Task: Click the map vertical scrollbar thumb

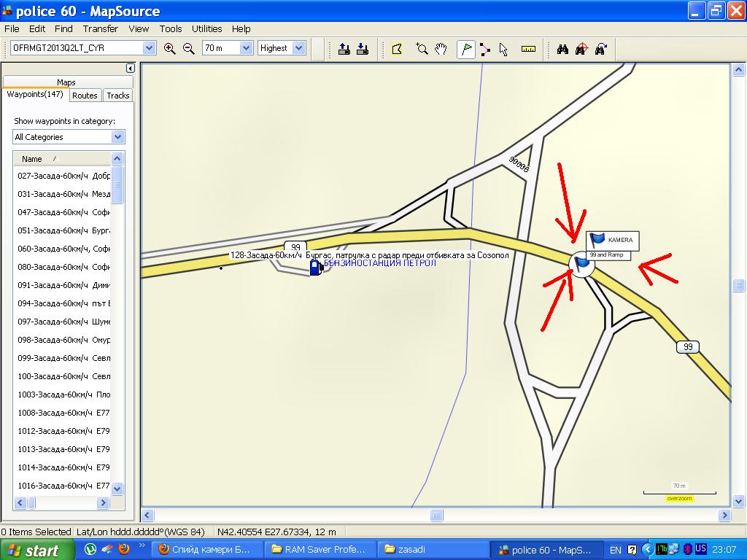Action: 738,285
